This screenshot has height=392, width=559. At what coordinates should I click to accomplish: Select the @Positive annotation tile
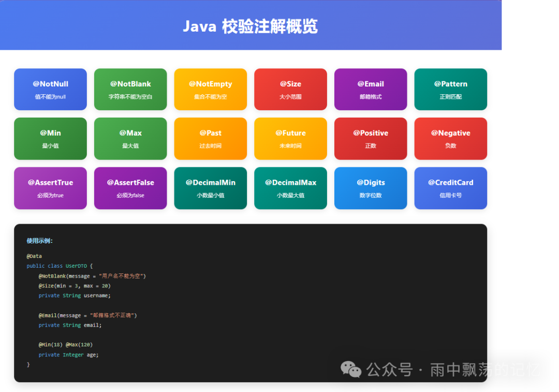[371, 138]
